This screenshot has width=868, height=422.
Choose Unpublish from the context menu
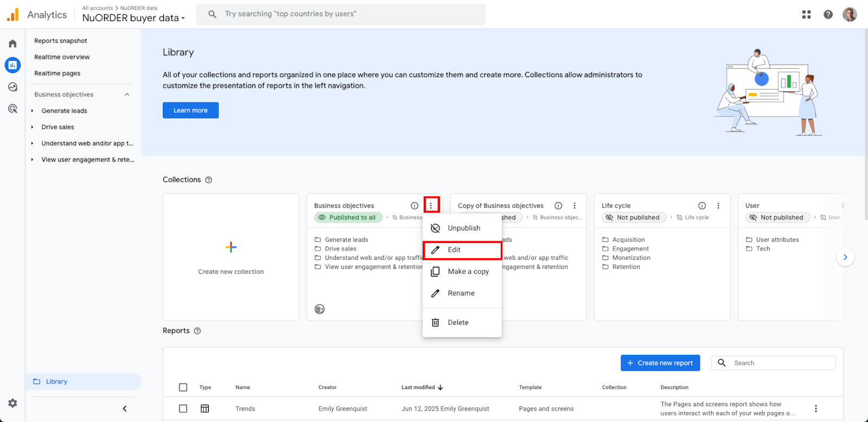tap(462, 228)
